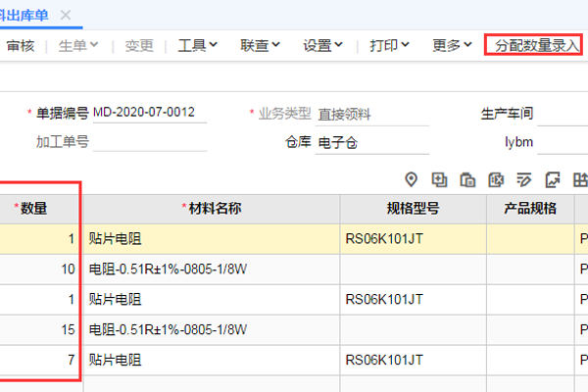Click the 材料名称 column header
Screen dimensions: 588x392
[212, 208]
